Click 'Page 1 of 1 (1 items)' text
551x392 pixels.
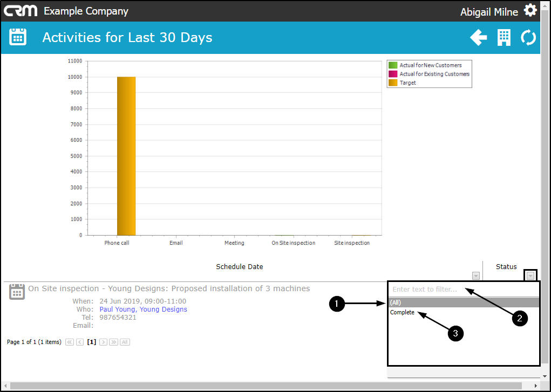click(34, 342)
